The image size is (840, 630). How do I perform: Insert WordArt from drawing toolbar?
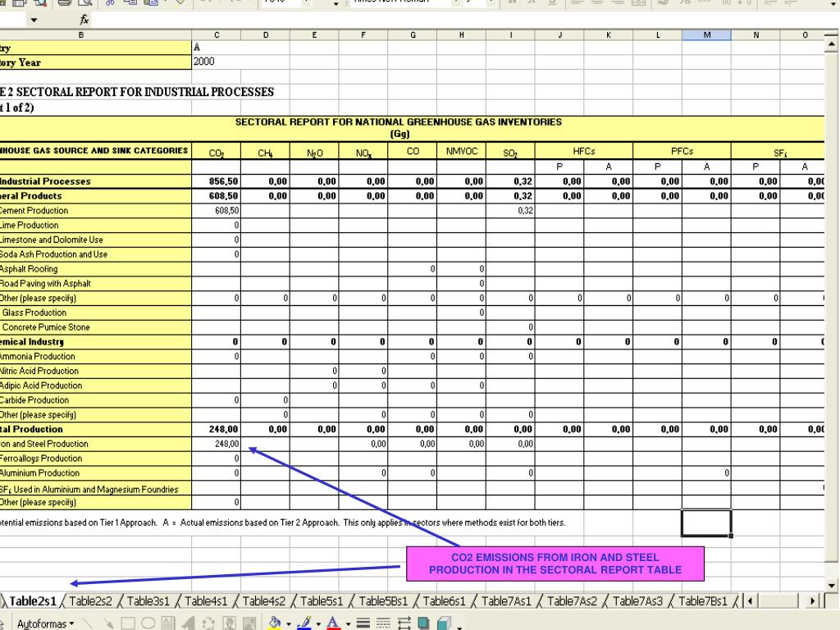(188, 623)
